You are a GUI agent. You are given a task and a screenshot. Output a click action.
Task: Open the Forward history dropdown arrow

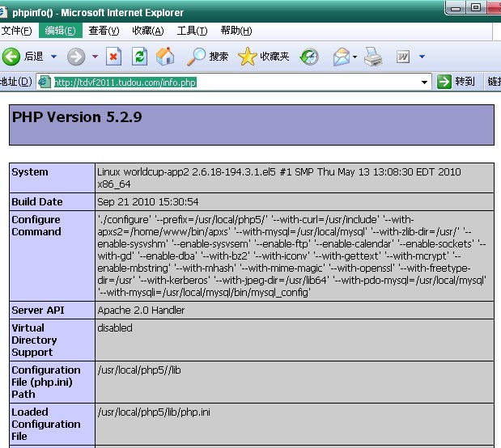95,57
